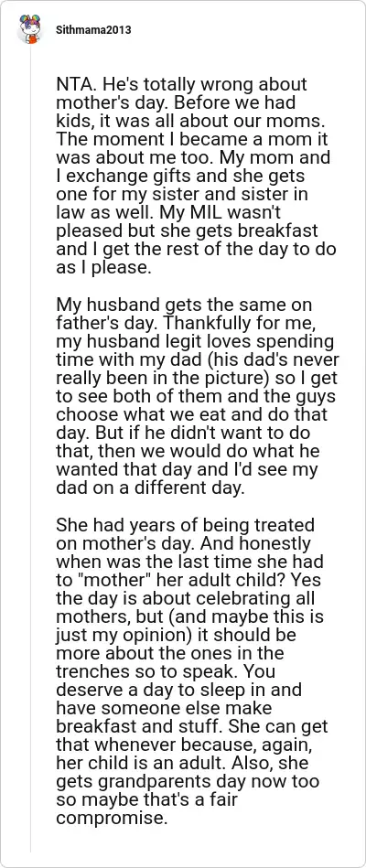Click the line "as I please."

[x=103, y=267]
